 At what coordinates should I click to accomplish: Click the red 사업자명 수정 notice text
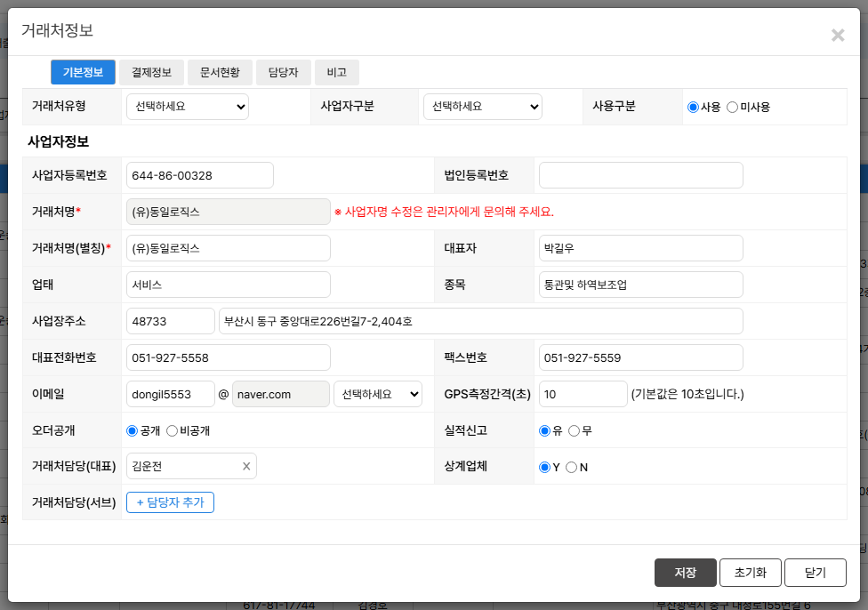tap(444, 212)
